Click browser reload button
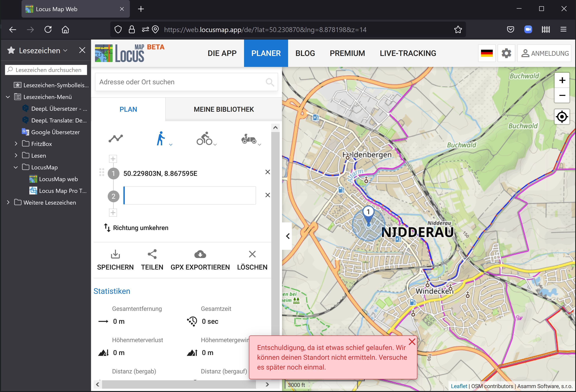The image size is (576, 392). click(48, 30)
